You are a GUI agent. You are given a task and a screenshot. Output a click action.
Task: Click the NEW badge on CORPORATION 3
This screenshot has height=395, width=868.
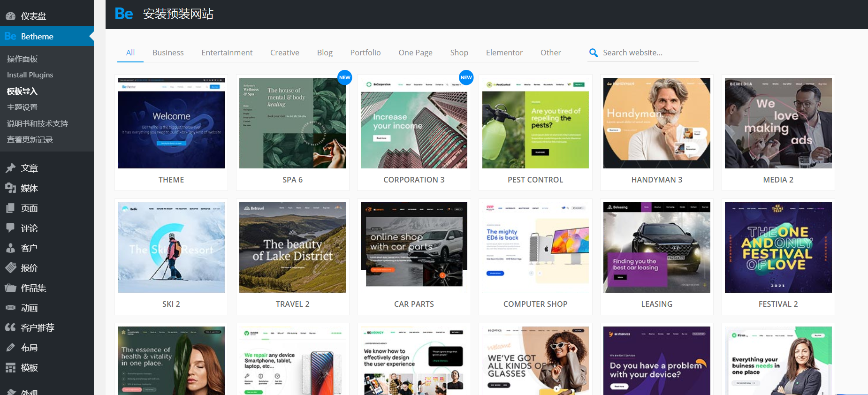coord(466,77)
